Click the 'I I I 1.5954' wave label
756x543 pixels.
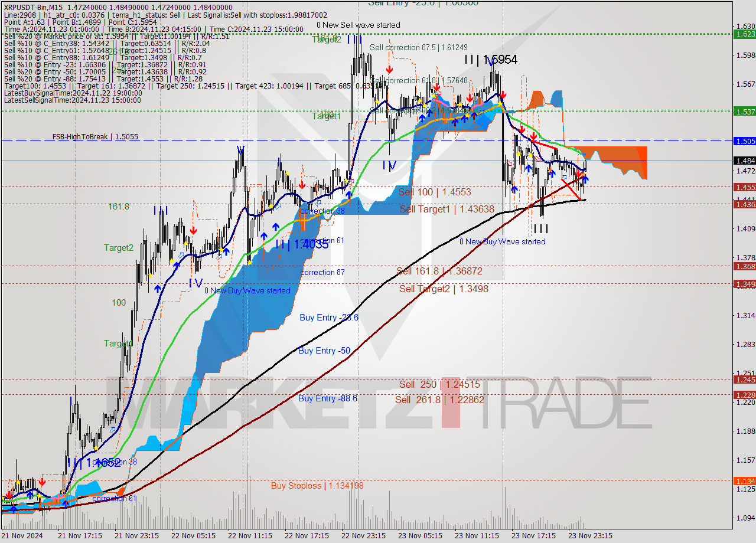point(491,60)
